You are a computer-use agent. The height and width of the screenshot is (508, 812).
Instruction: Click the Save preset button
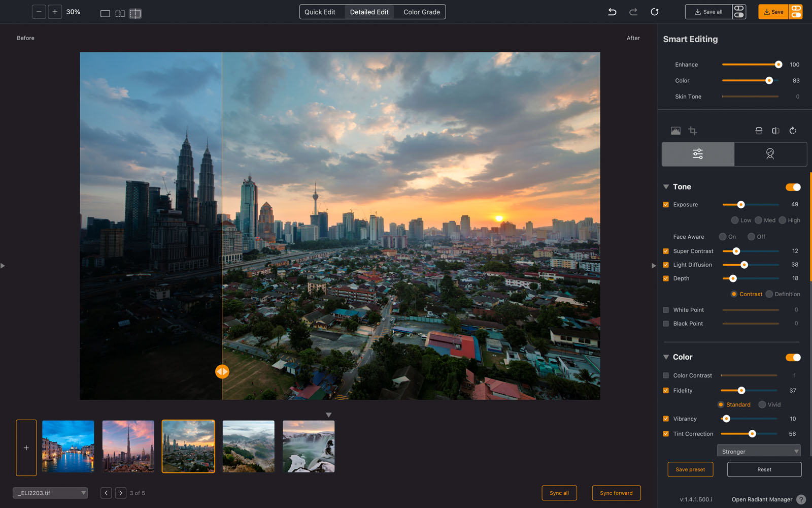click(690, 469)
